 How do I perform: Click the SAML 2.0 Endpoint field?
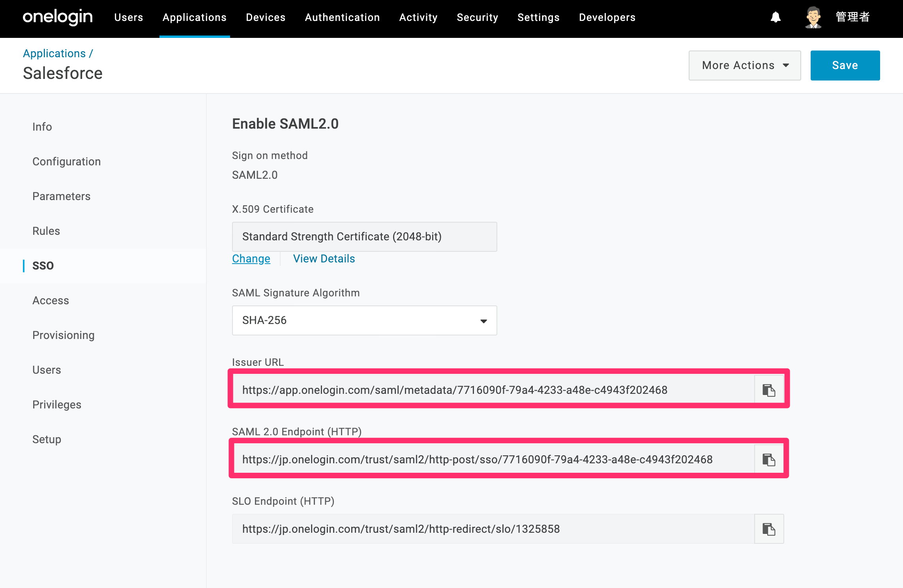click(x=493, y=459)
